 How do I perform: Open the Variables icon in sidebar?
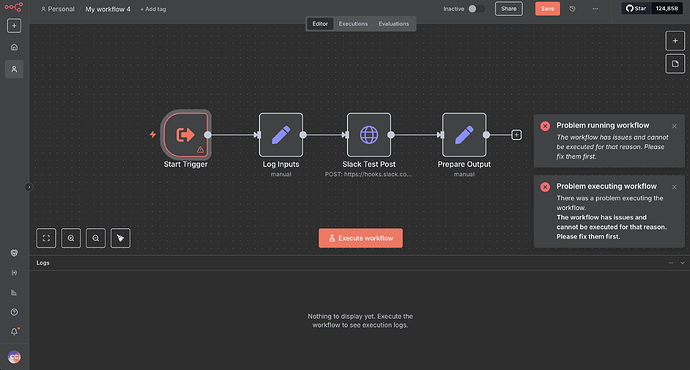[x=14, y=273]
